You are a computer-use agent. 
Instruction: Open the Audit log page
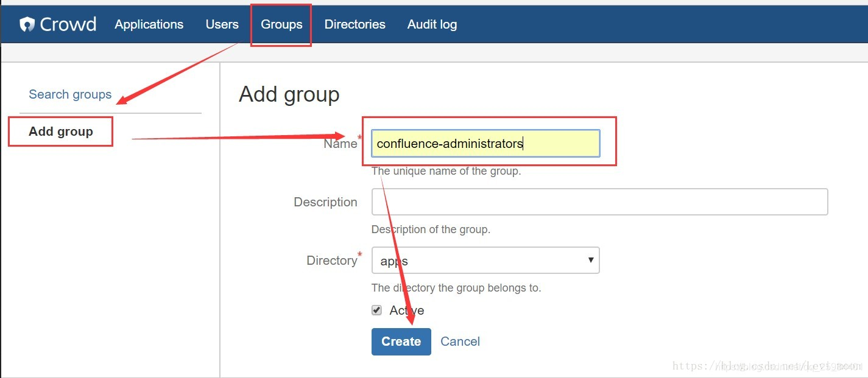(x=432, y=24)
